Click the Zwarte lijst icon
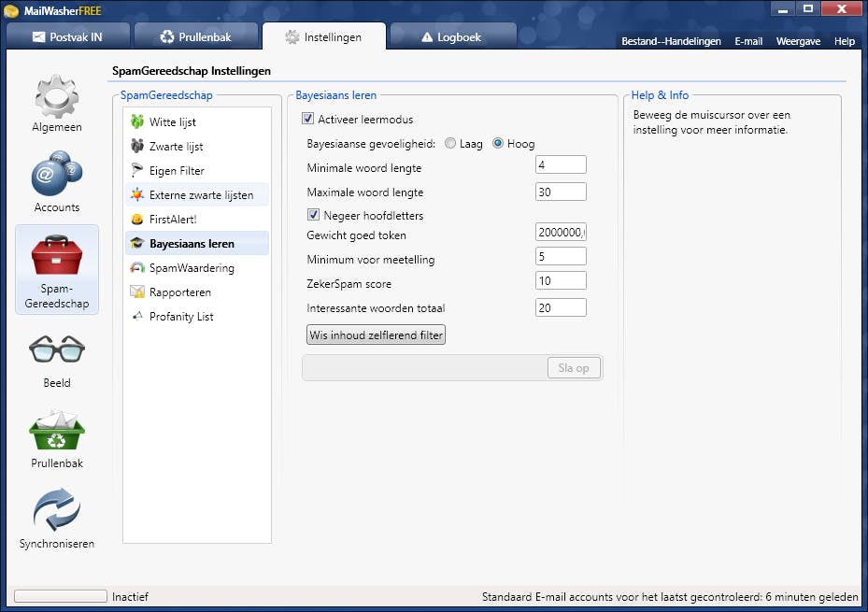868x612 pixels. tap(136, 146)
